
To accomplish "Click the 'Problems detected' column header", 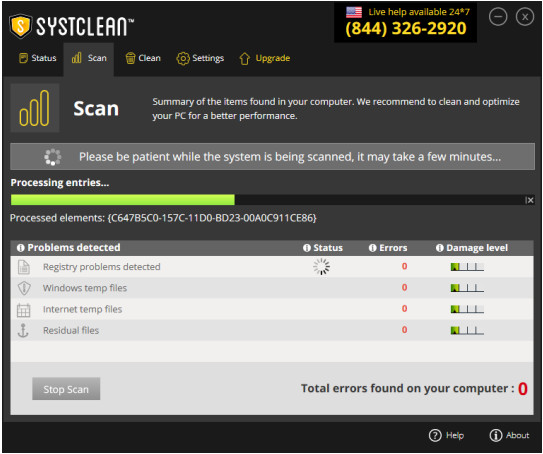I will click(x=74, y=248).
